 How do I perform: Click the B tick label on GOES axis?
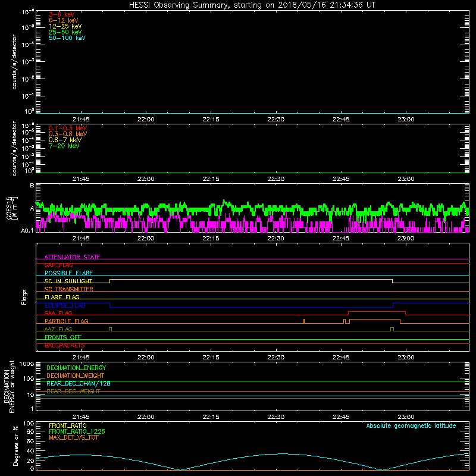[32, 185]
